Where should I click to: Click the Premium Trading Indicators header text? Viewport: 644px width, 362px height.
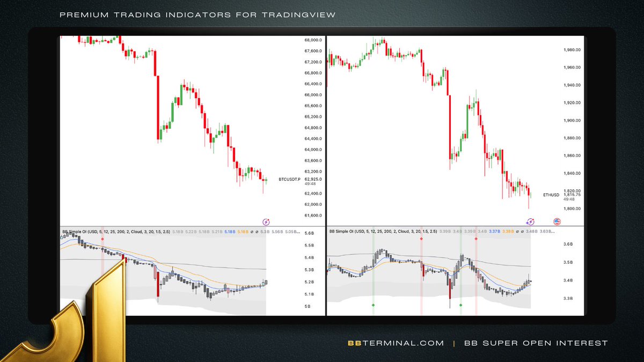pos(197,14)
